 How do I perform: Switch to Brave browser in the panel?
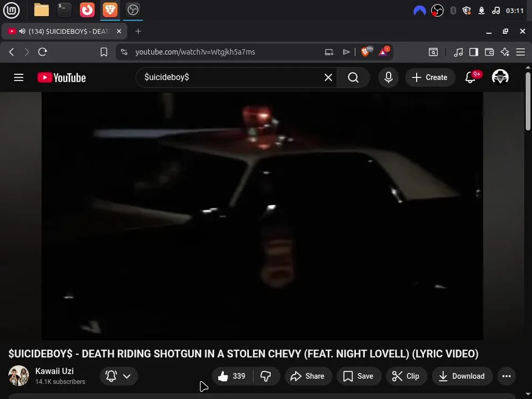110,10
